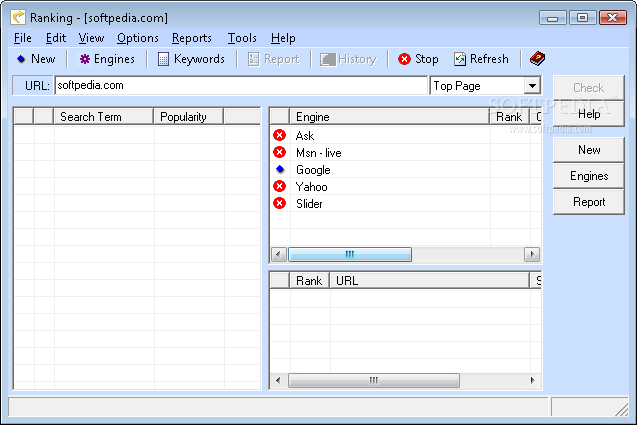Select the Msn - live engine row
Image resolution: width=637 pixels, height=425 pixels.
pos(405,152)
